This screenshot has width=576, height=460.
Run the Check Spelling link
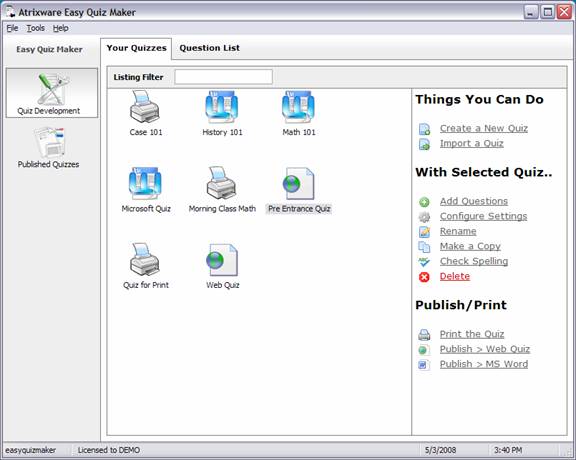tap(474, 262)
